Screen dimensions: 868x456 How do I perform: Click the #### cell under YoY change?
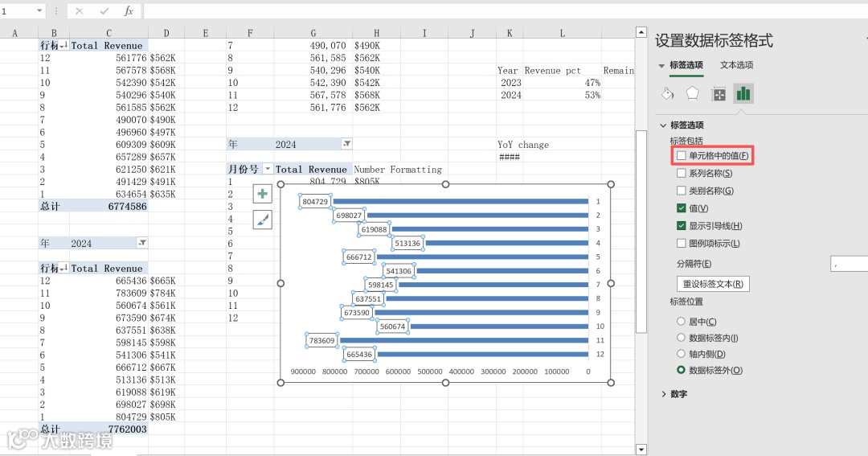510,157
